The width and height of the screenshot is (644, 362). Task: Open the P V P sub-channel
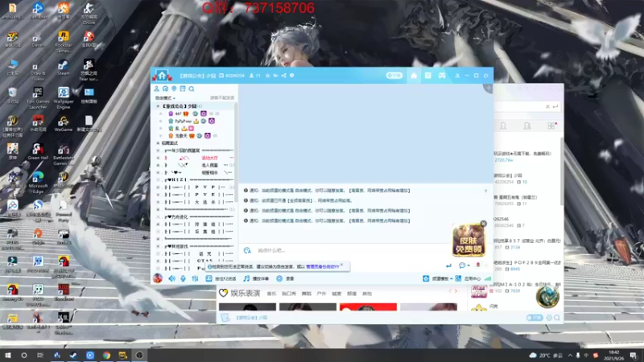[x=204, y=187]
